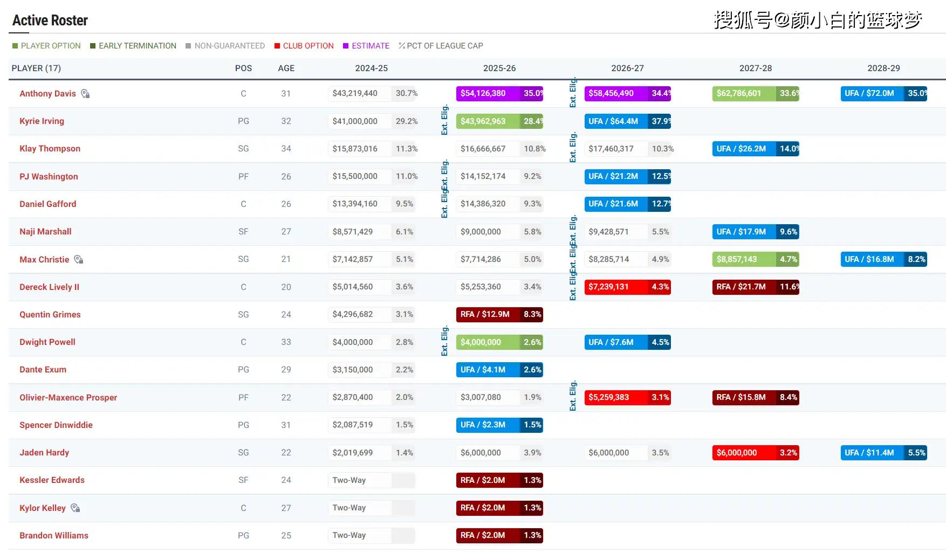Click the icon beside Kylor Kelley's name
Screen dimensions: 946x560
click(x=75, y=508)
